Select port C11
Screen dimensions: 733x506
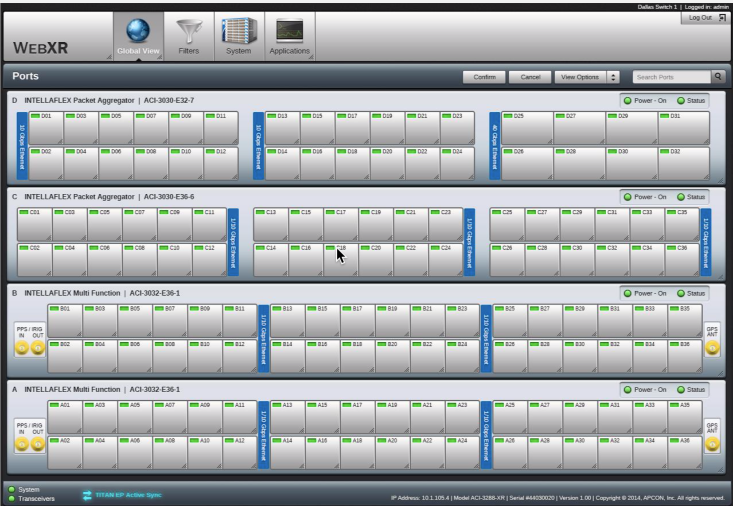[209, 224]
